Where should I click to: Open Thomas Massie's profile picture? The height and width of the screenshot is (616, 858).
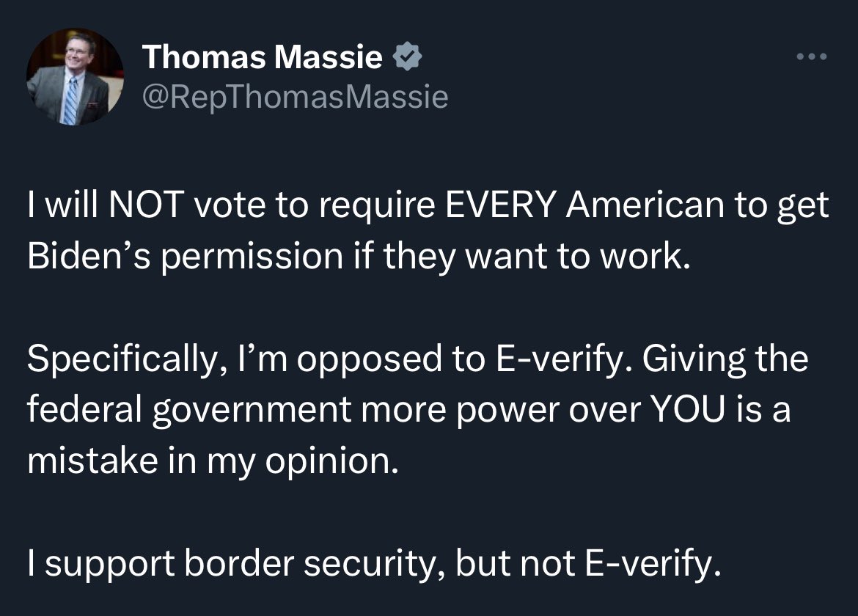click(75, 76)
